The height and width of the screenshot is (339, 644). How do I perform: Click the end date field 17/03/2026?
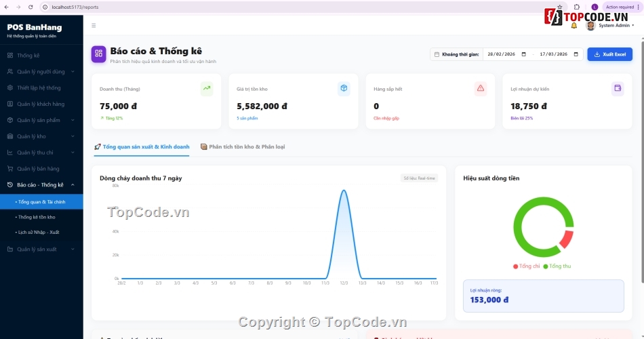coord(559,54)
